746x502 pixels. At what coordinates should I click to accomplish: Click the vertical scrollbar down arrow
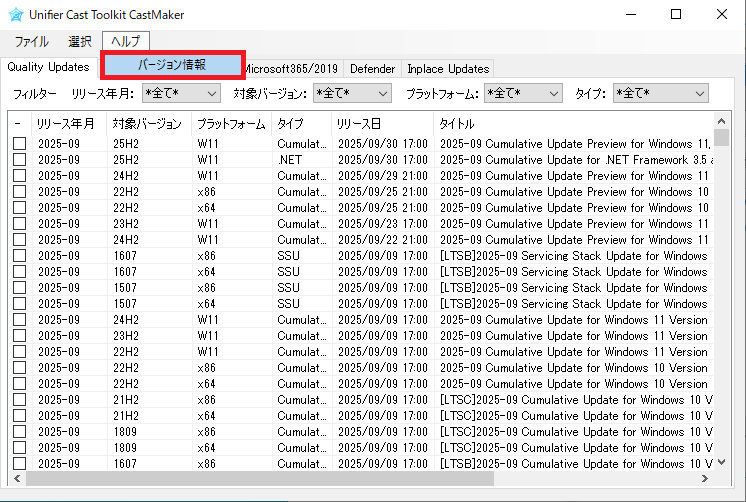pyautogui.click(x=722, y=463)
